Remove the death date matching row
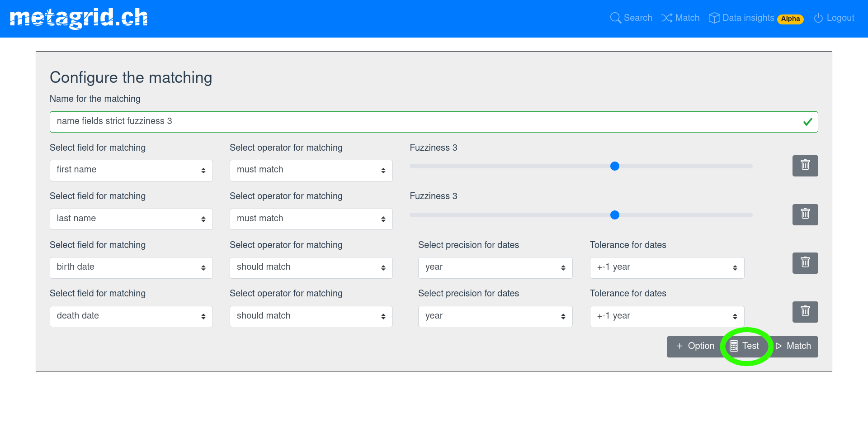 coord(805,312)
